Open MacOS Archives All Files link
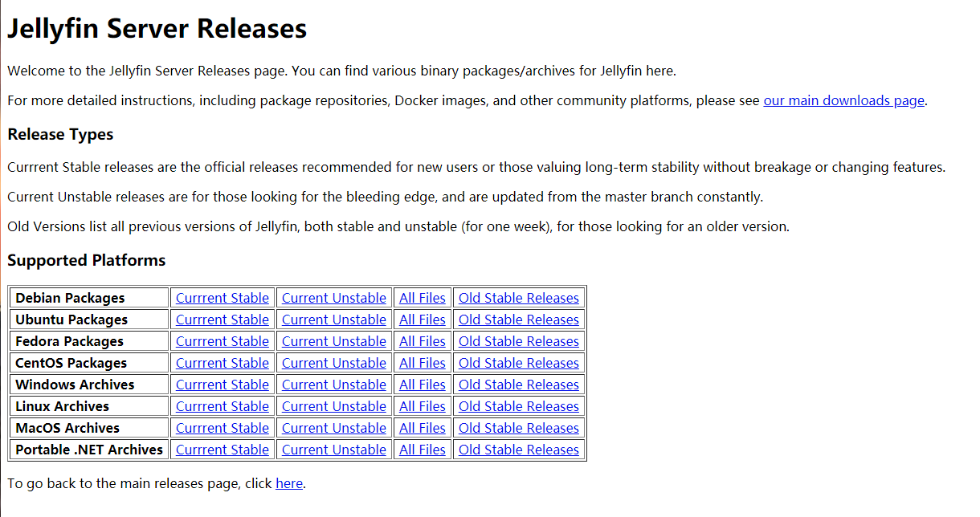980x517 pixels. 422,428
